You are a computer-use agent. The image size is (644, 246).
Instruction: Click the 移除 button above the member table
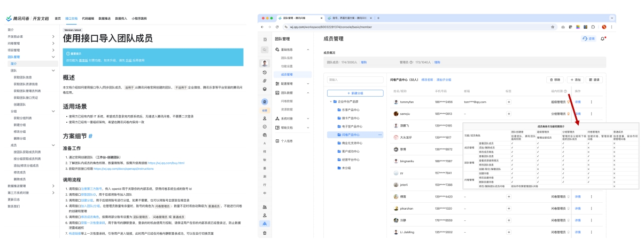[554, 79]
